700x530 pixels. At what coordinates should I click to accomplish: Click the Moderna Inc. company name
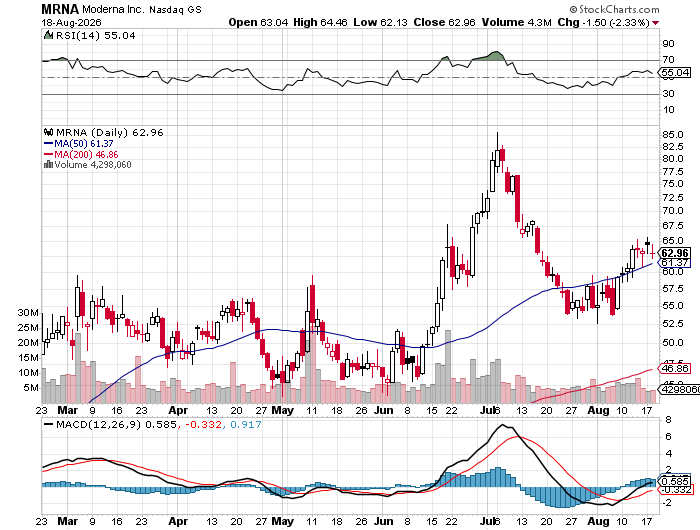coord(114,9)
